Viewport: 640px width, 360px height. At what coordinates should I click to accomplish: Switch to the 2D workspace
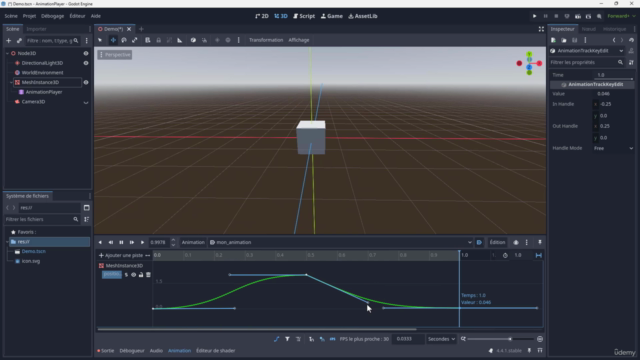click(262, 16)
